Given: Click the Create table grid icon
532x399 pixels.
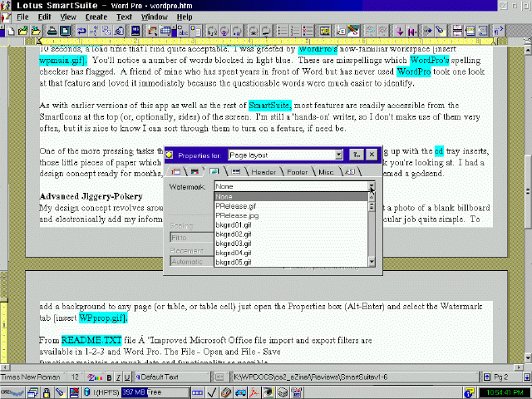Looking at the screenshot, I should [x=165, y=32].
